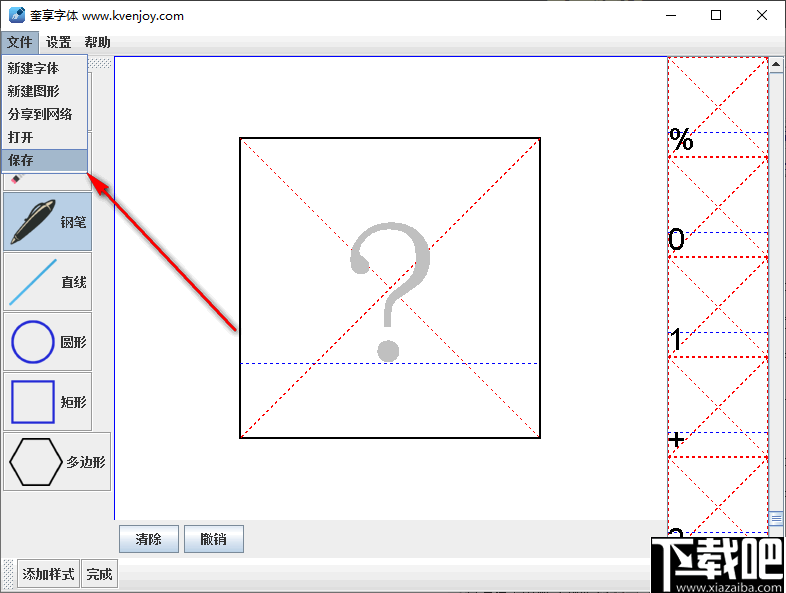Screen dimensions: 786x593
Task: Click the character list scrollbar thumb
Action: click(776, 518)
